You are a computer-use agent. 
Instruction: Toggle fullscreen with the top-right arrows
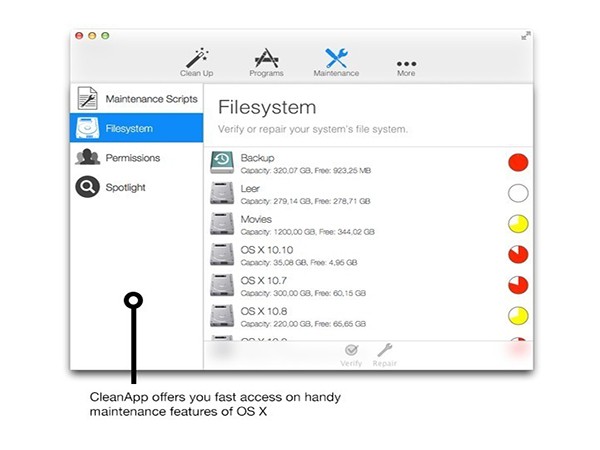pos(526,36)
